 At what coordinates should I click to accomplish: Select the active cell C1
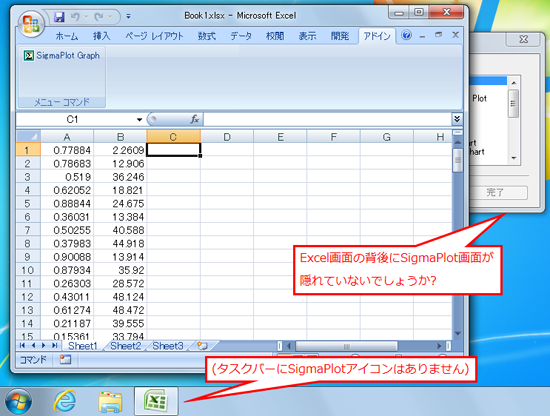click(x=173, y=150)
